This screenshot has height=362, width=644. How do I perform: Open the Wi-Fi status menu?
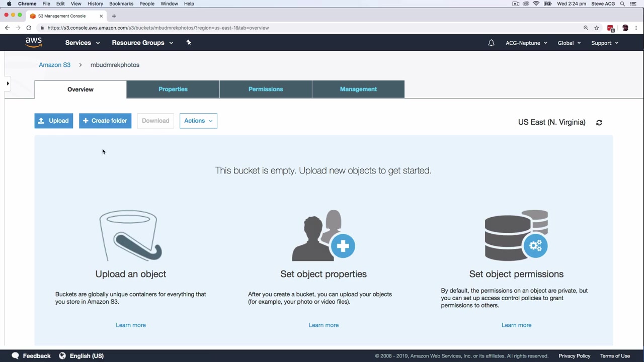536,4
